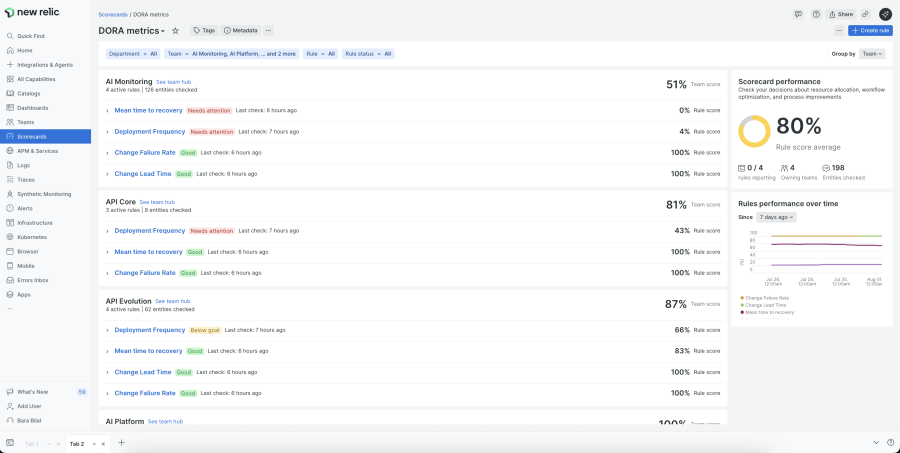Open Kubernetes in sidebar

[x=45, y=237]
